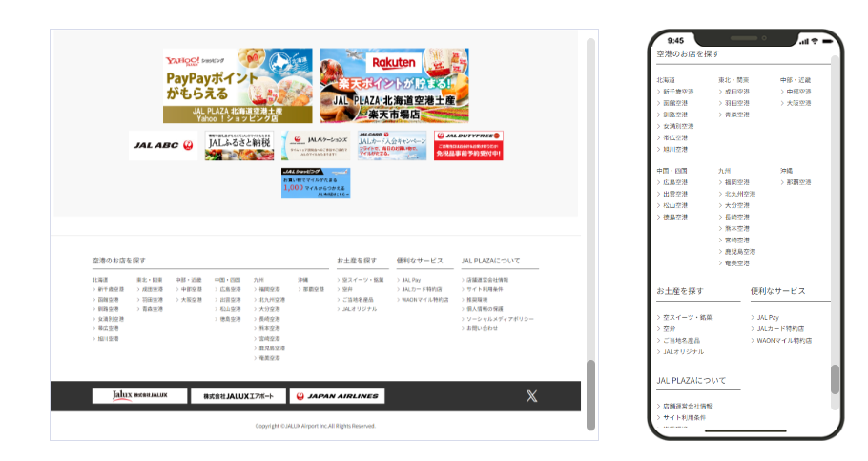
Task: Tap 羽田空港 in the phone view
Action: tap(736, 103)
